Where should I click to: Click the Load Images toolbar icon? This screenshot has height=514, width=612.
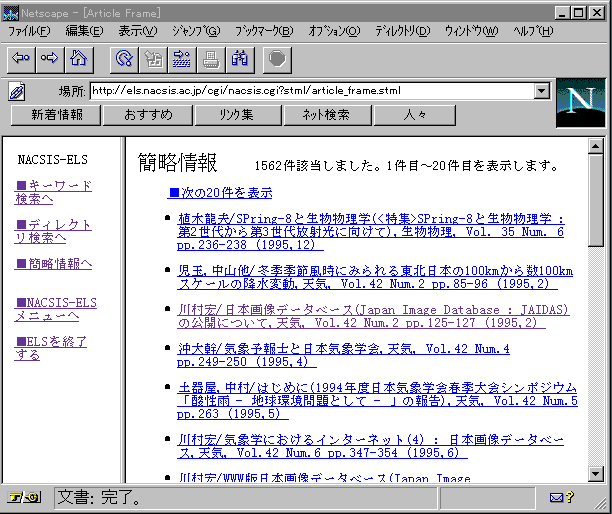(x=153, y=60)
